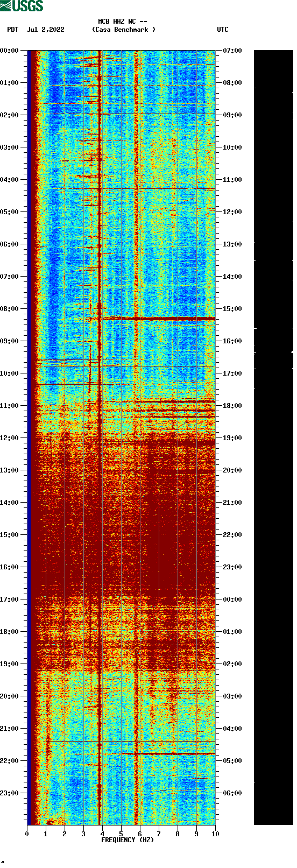Click the 'PDT' timezone header label
The width and height of the screenshot is (297, 868).
point(13,30)
